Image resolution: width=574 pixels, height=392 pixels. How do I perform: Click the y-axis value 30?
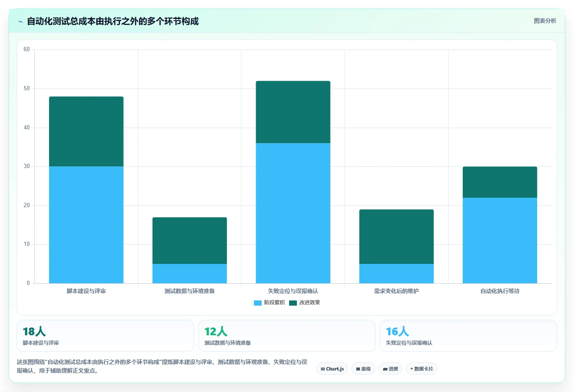coord(27,166)
